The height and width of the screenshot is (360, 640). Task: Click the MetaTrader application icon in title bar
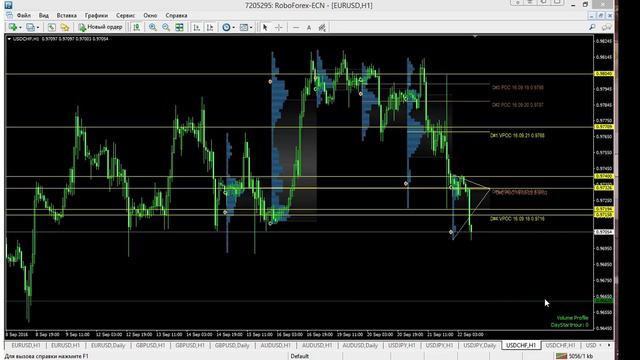click(x=8, y=5)
